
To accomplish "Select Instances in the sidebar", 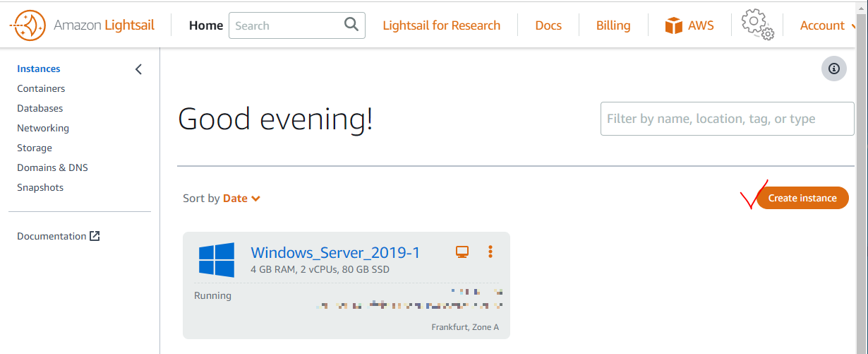I will (39, 69).
